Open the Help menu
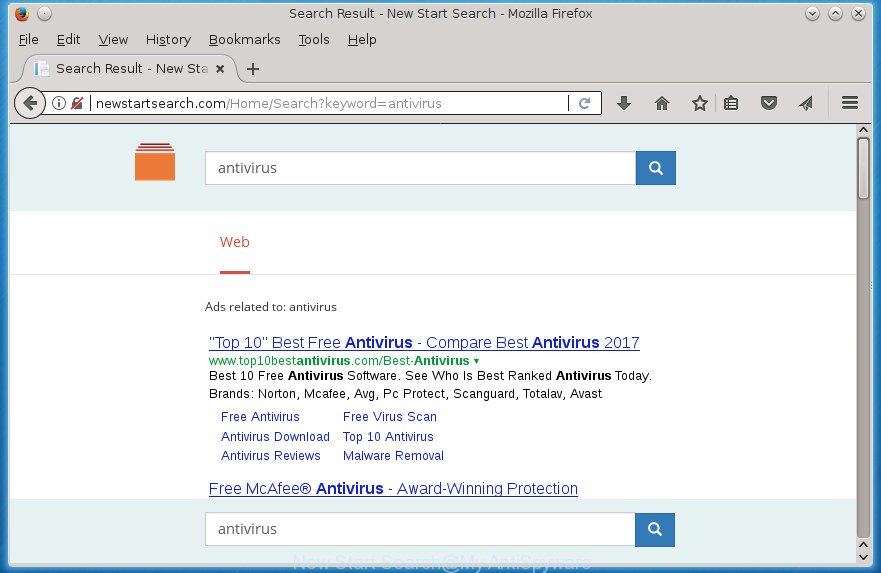 tap(362, 40)
